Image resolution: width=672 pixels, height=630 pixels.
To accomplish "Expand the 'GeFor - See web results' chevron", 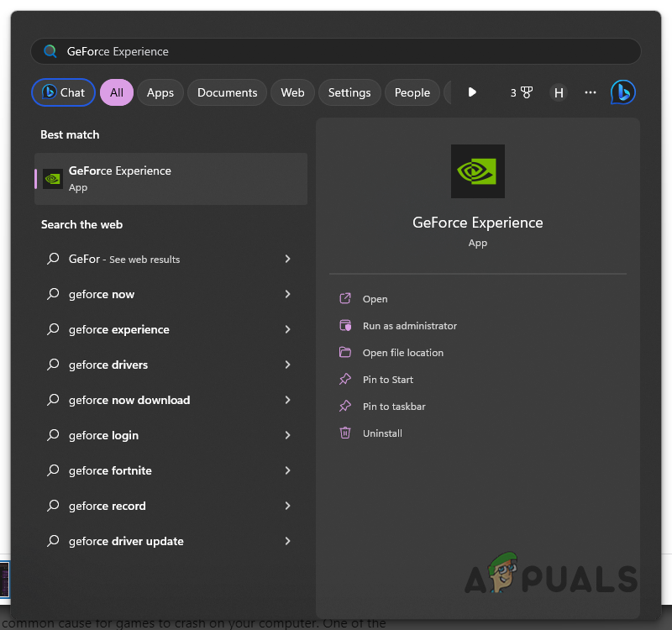I will [x=287, y=259].
